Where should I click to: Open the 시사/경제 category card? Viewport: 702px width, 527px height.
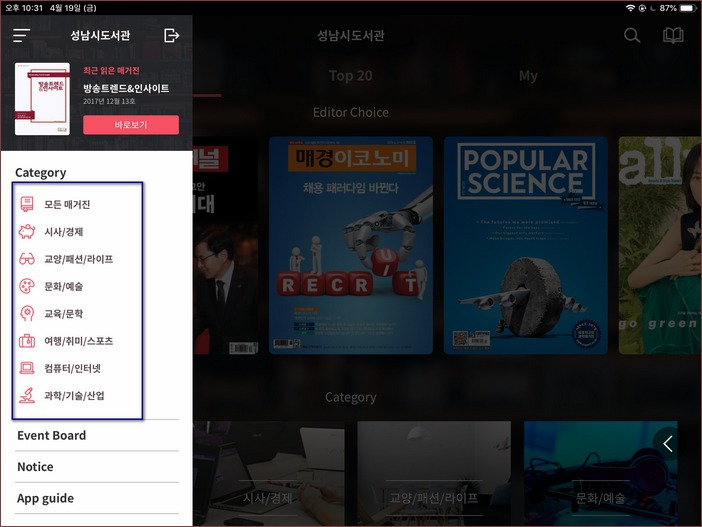(x=268, y=473)
